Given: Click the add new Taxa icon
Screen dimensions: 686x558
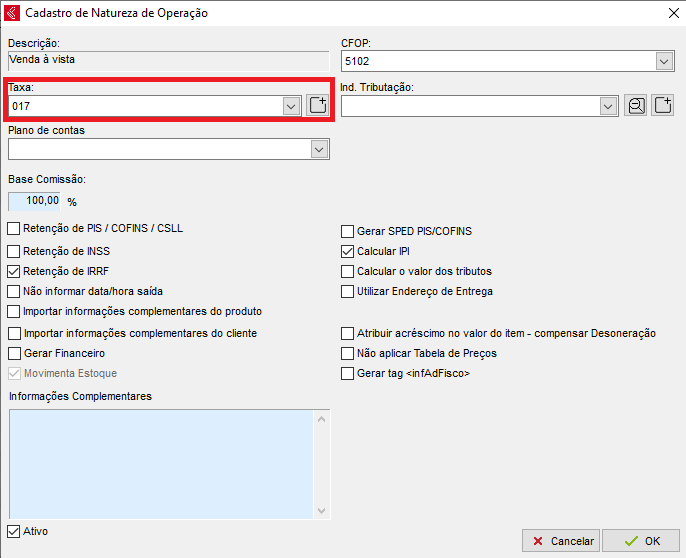Looking at the screenshot, I should point(317,106).
